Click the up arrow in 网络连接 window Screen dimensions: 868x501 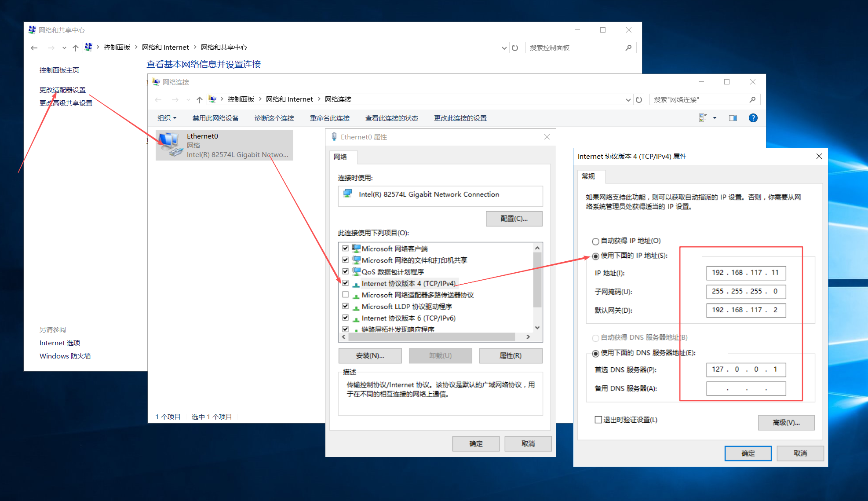click(x=200, y=100)
